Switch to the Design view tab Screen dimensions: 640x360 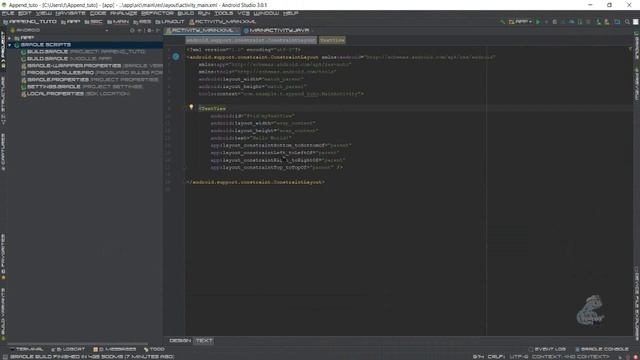click(x=180, y=340)
